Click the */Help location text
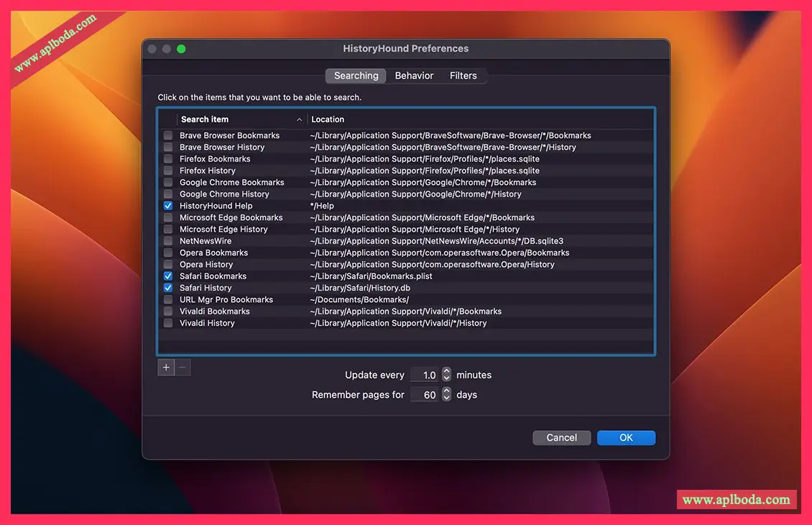 coord(322,206)
